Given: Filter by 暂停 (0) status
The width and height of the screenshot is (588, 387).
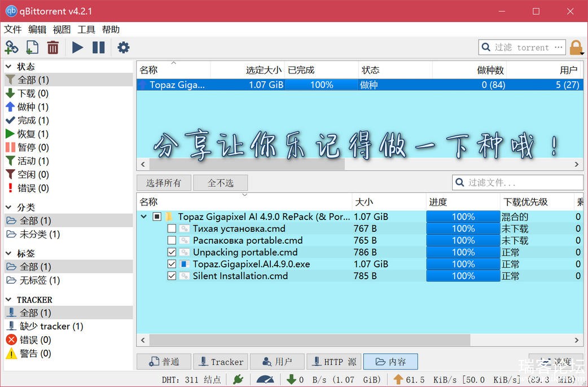Looking at the screenshot, I should [x=69, y=147].
